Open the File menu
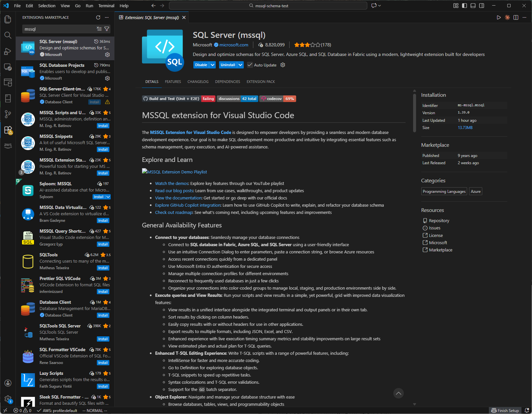Viewport: 532px width, 414px height. 17,6
